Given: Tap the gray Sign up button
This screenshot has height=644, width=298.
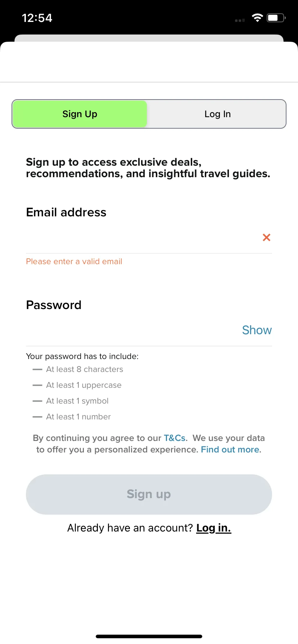Looking at the screenshot, I should [149, 494].
